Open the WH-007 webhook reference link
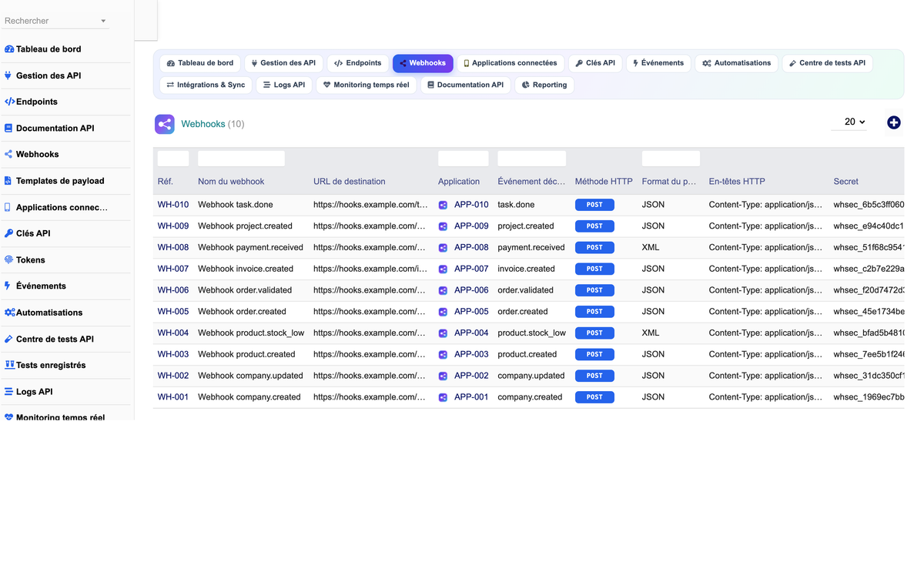 173,269
